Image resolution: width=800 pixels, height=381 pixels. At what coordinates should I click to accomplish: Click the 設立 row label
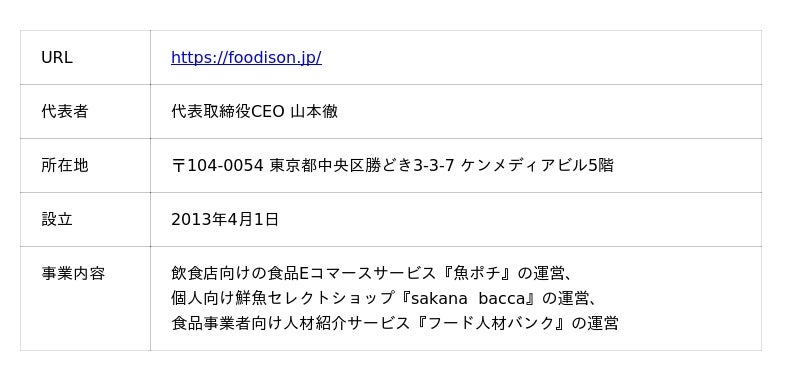[x=57, y=219]
